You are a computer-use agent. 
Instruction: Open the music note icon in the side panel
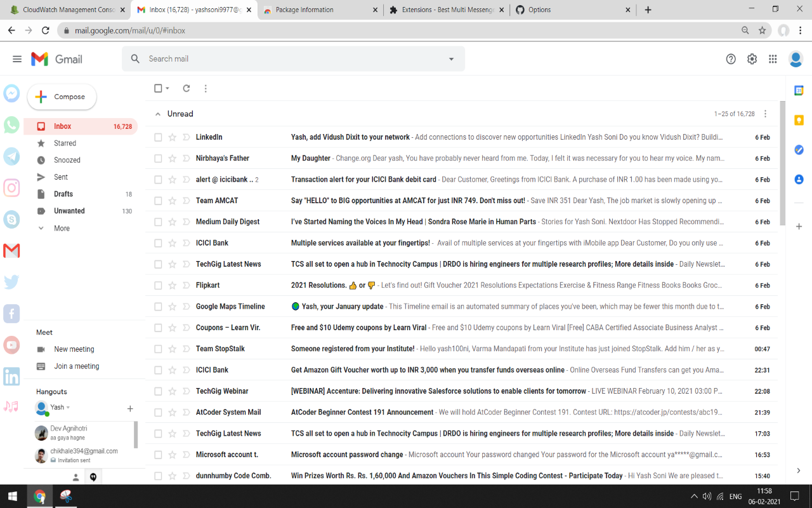[x=11, y=406]
